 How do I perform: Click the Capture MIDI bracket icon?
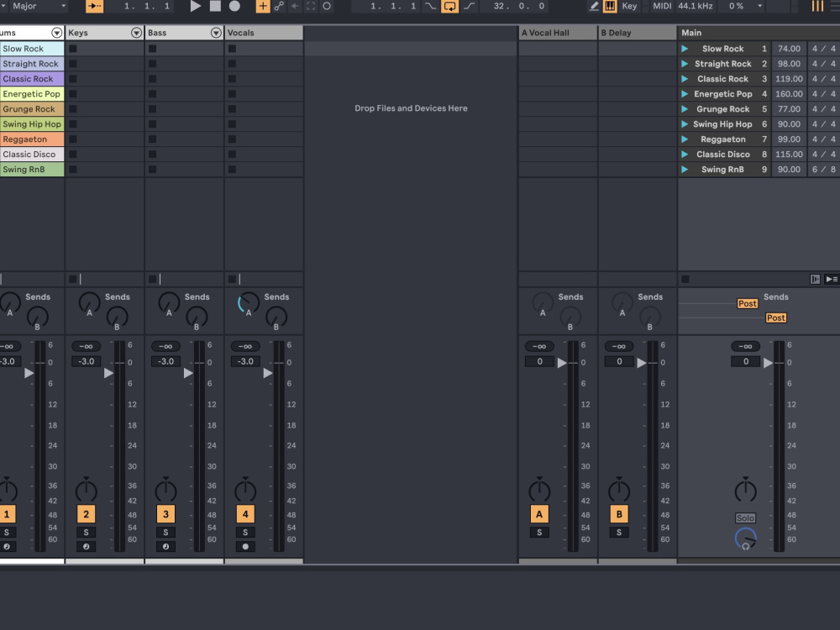click(311, 6)
